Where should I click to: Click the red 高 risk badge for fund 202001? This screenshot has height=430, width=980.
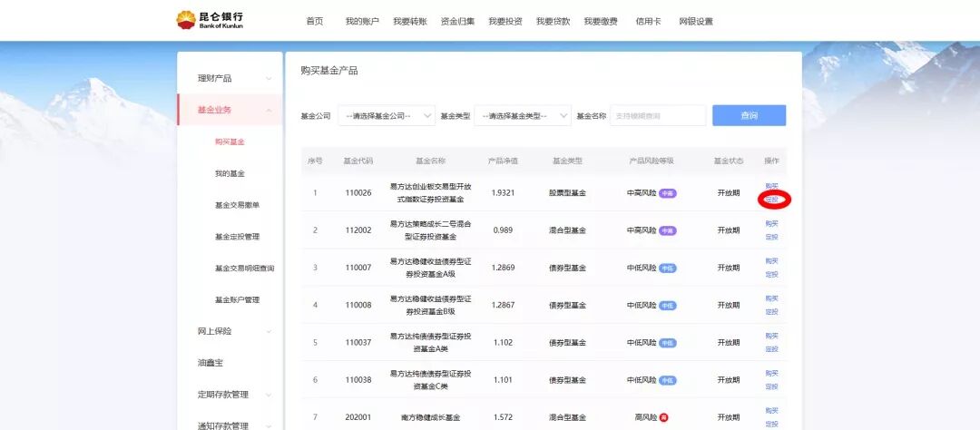tap(663, 417)
